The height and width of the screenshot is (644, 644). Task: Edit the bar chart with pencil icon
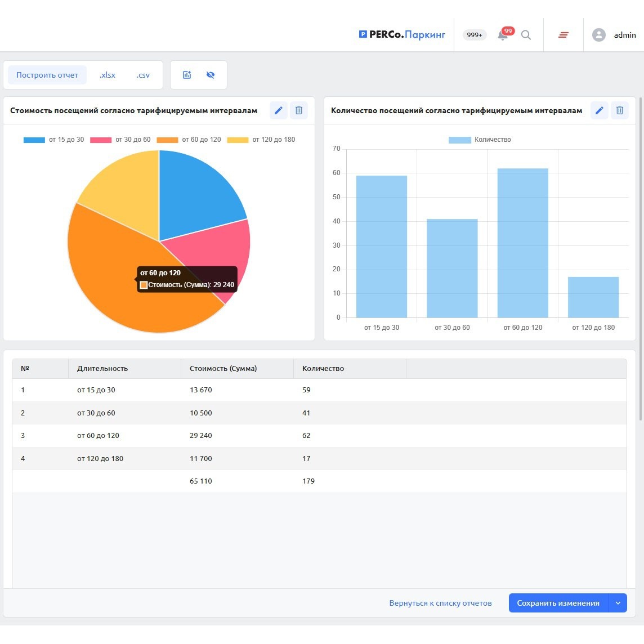tap(599, 110)
